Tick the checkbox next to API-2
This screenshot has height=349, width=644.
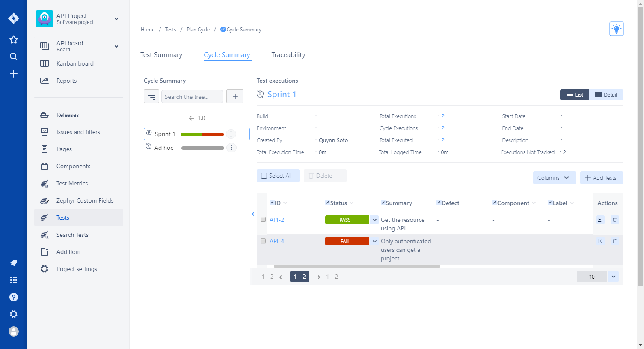263,220
